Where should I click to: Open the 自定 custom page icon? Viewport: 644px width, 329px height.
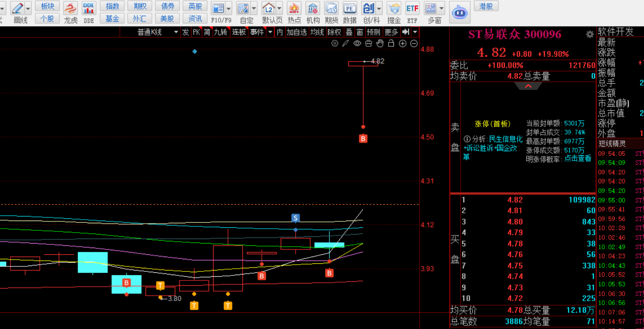tap(243, 8)
